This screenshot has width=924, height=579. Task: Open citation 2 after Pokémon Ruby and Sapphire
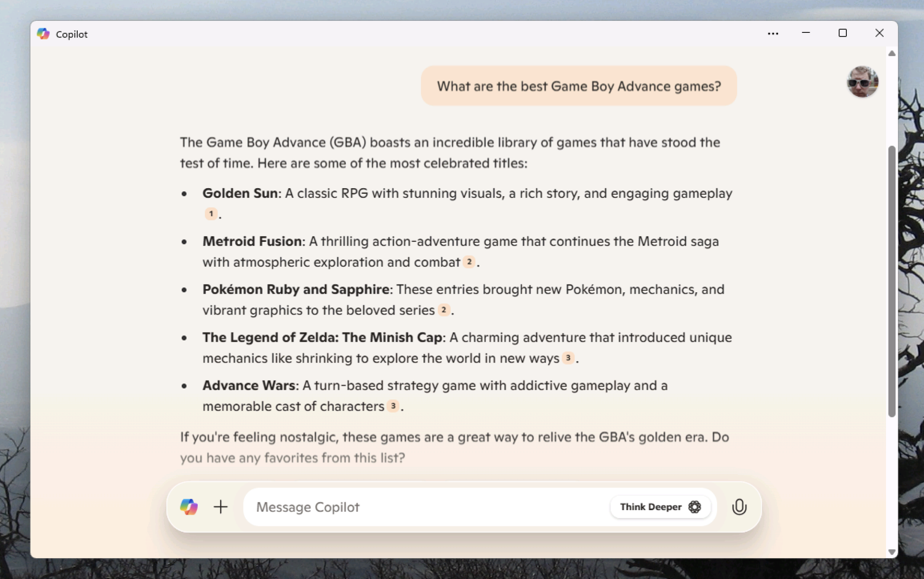coord(444,310)
